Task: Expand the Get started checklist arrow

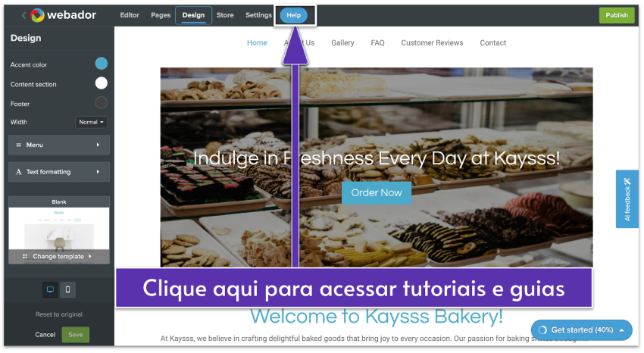Action: (x=622, y=330)
